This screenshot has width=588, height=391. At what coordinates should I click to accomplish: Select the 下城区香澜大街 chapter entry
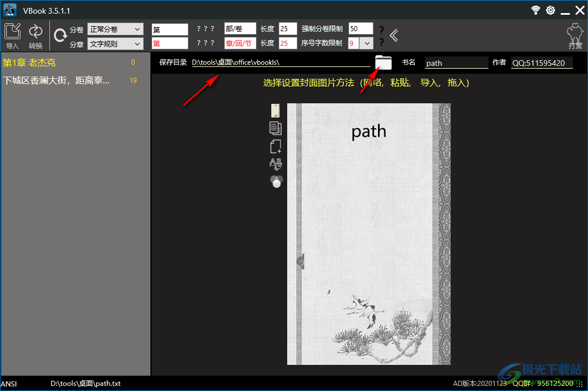(x=54, y=81)
